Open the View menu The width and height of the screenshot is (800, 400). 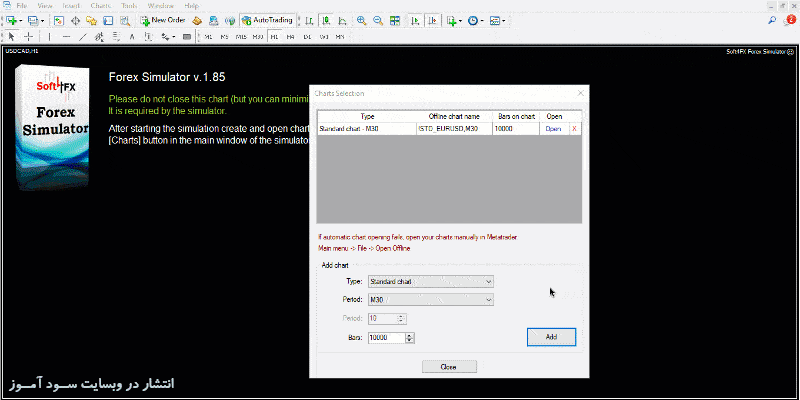tap(45, 6)
